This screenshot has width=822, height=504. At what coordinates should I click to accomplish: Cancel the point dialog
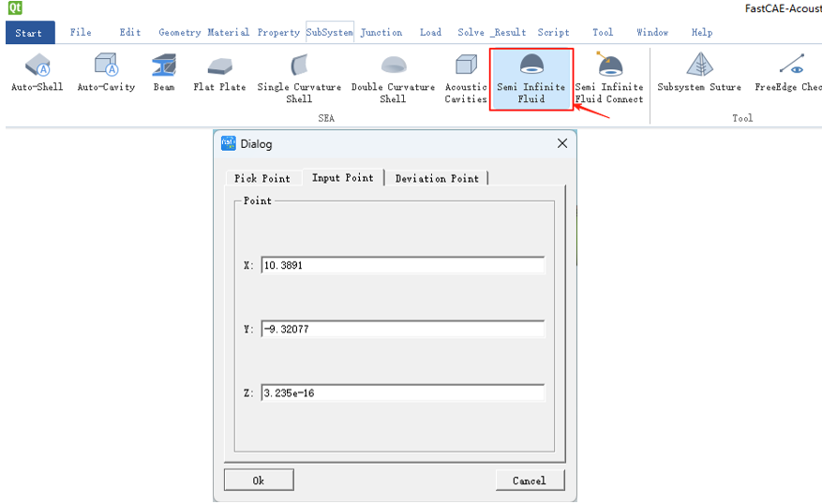(530, 480)
